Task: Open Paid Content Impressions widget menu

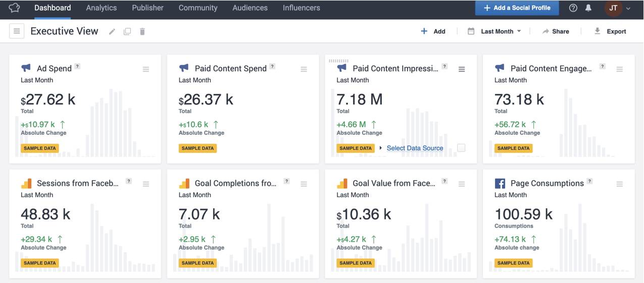Action: 461,70
